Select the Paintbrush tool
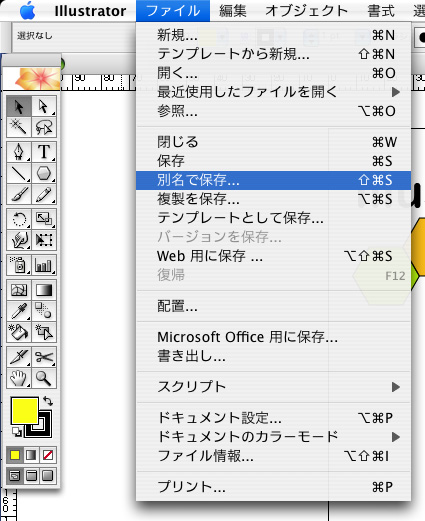This screenshot has height=521, width=425. point(19,194)
